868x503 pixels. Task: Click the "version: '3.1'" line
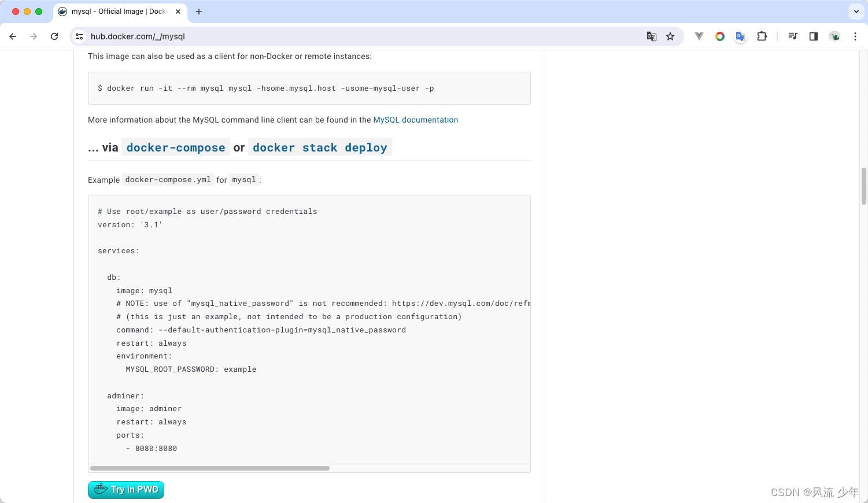(130, 225)
